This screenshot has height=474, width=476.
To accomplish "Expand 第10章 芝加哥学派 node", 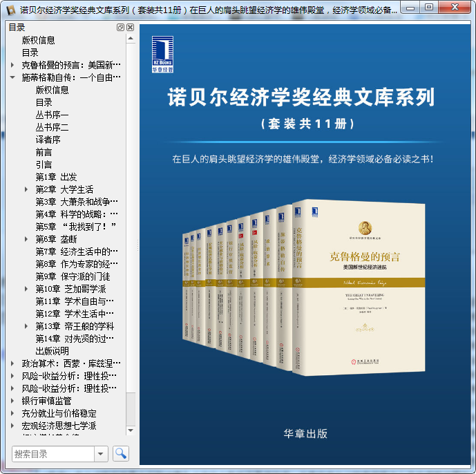I will click(26, 289).
